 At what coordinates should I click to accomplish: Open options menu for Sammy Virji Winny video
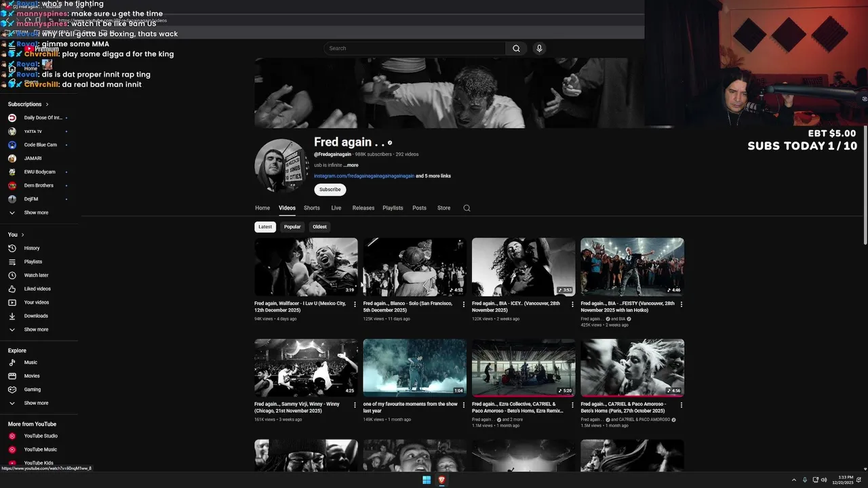click(355, 405)
